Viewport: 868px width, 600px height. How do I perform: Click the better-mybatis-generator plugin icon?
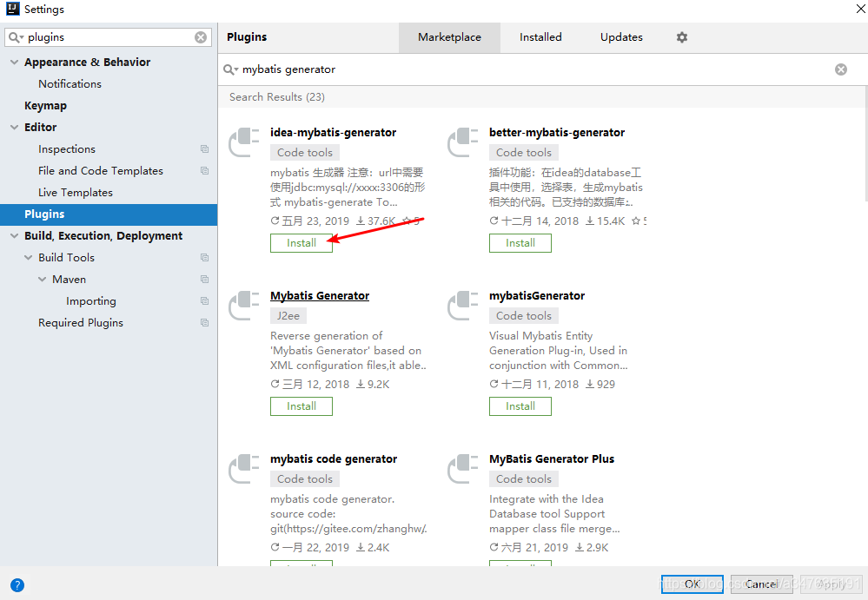[463, 142]
